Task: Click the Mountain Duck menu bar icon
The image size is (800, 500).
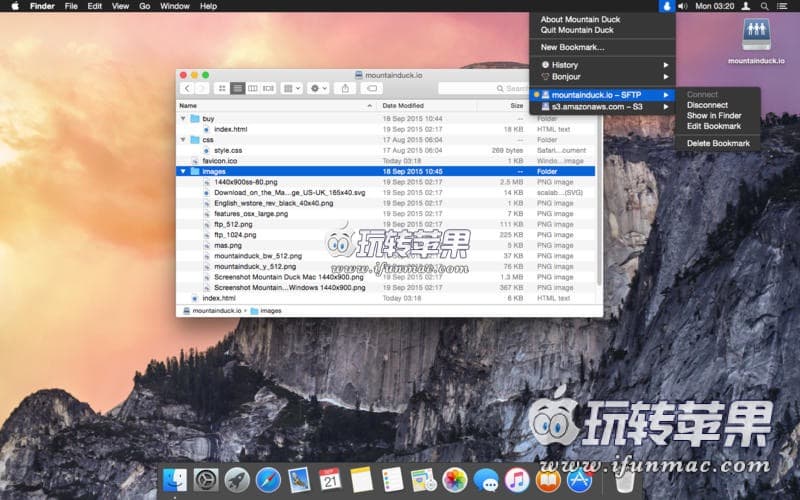Action: [666, 6]
